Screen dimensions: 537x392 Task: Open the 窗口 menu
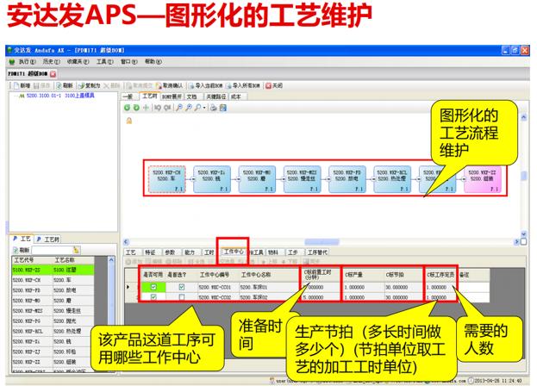[x=128, y=62]
